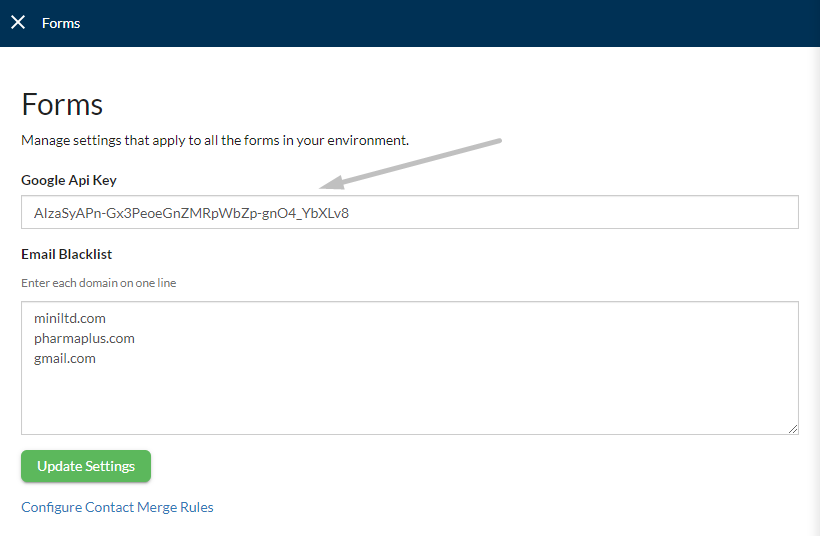Click the miniltd.com blacklist entry

(x=70, y=318)
